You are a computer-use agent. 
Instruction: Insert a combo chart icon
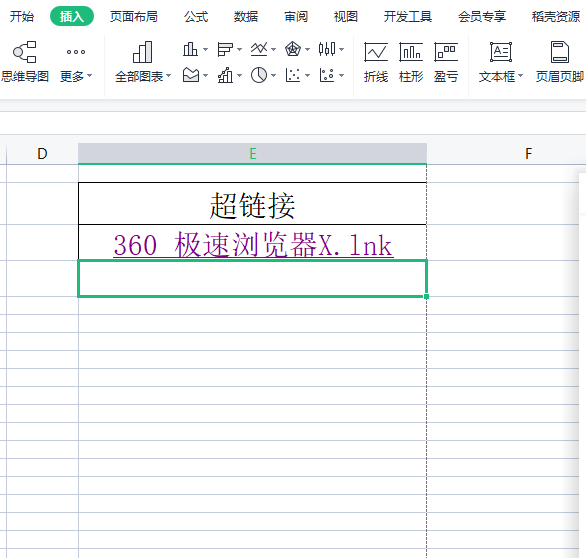point(225,75)
